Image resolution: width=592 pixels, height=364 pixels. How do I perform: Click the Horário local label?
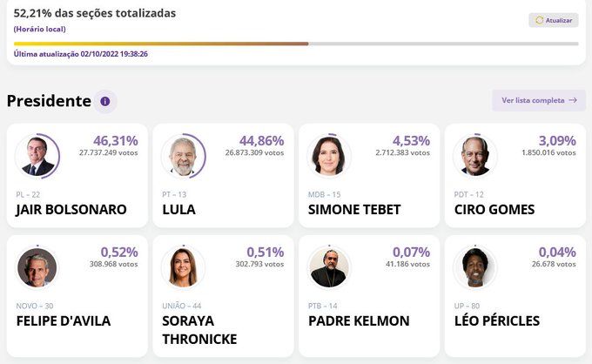click(x=40, y=29)
